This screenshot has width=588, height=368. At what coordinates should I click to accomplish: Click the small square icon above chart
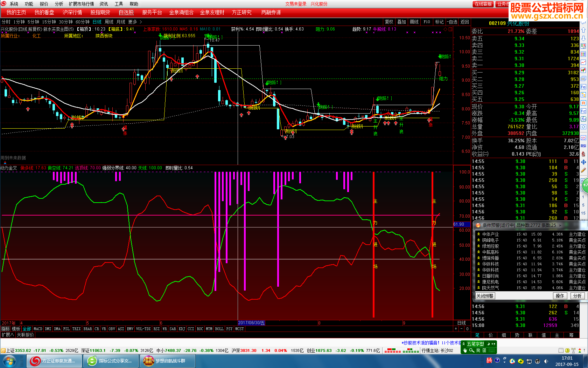pos(450,29)
